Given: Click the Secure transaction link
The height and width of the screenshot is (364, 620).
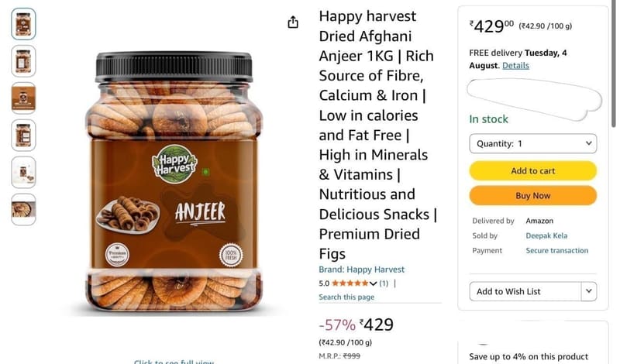Looking at the screenshot, I should 556,251.
